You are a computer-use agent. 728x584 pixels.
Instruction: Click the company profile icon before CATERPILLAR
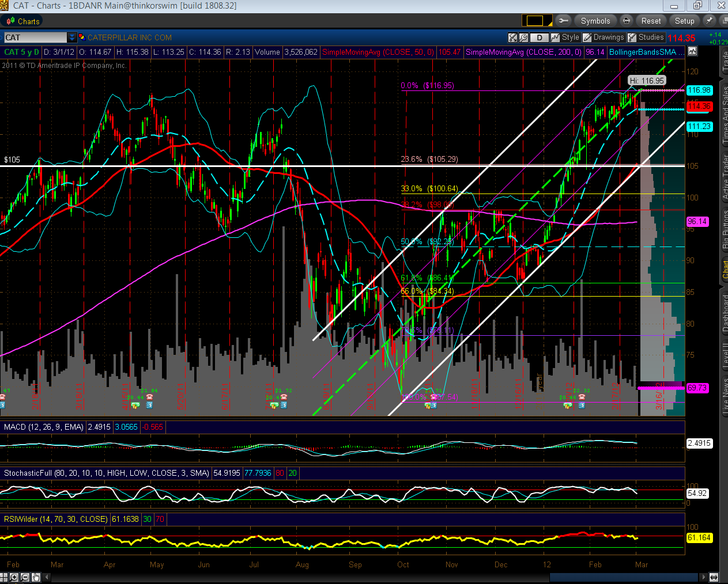tap(82, 37)
